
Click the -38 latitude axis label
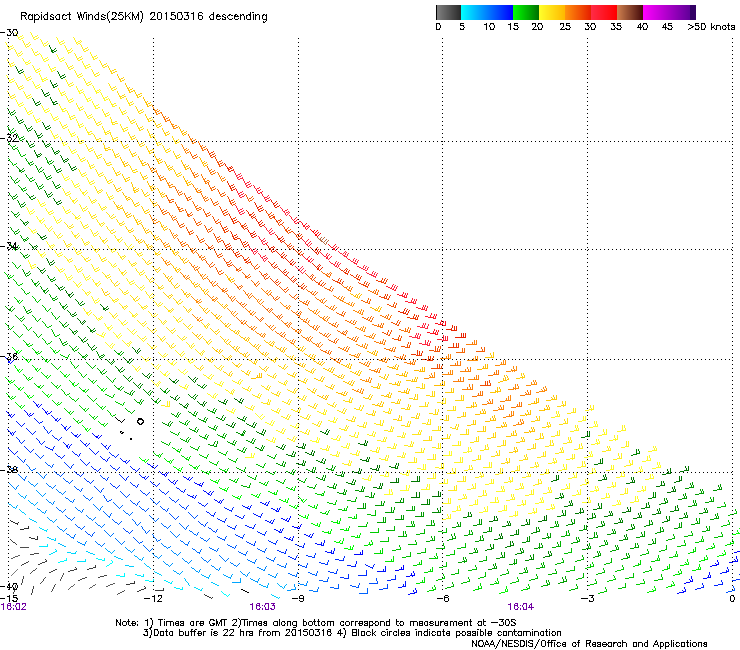9,470
